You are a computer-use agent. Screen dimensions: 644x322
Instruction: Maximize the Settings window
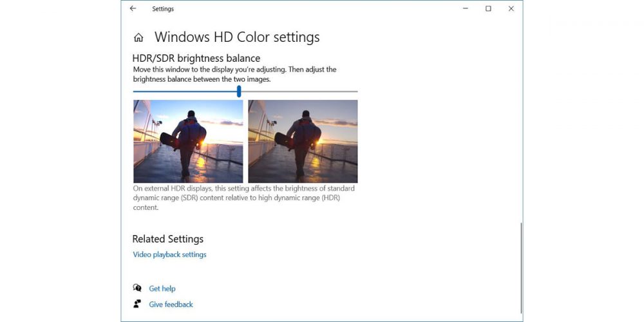coord(488,8)
